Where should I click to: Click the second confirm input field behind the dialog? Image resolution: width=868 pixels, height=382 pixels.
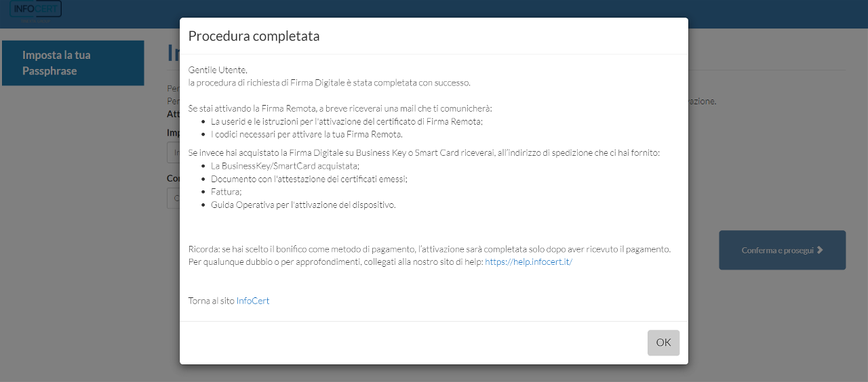pyautogui.click(x=174, y=198)
